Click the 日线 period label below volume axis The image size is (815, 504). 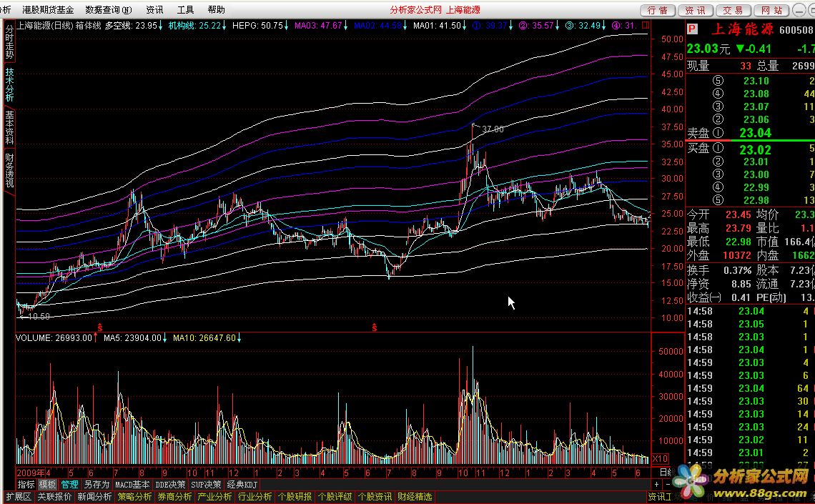(x=665, y=473)
